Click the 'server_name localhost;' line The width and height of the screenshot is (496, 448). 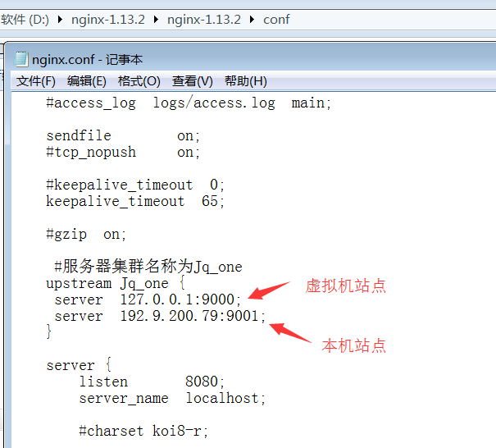(172, 398)
